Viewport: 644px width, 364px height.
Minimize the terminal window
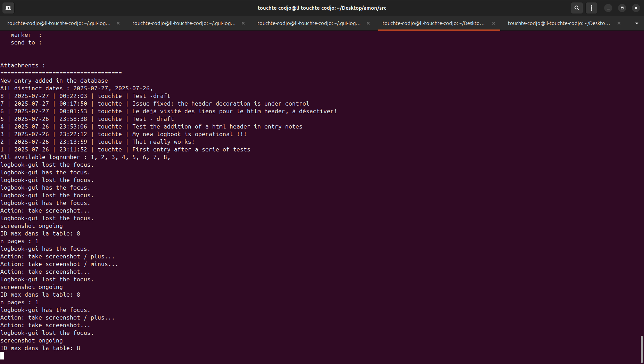608,8
